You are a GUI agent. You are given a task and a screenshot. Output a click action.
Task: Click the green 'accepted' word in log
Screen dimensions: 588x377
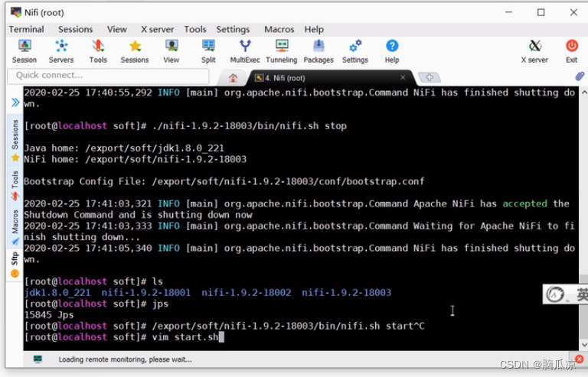pyautogui.click(x=524, y=203)
